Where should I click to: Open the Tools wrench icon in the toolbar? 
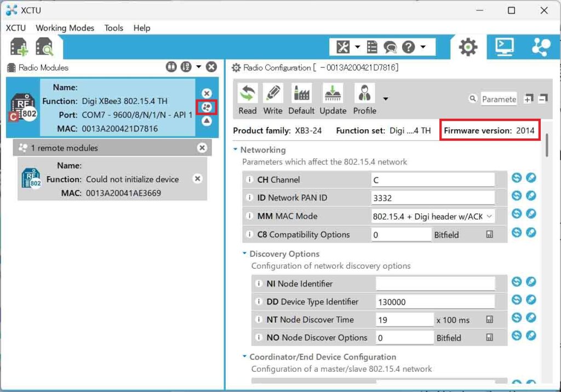click(343, 47)
